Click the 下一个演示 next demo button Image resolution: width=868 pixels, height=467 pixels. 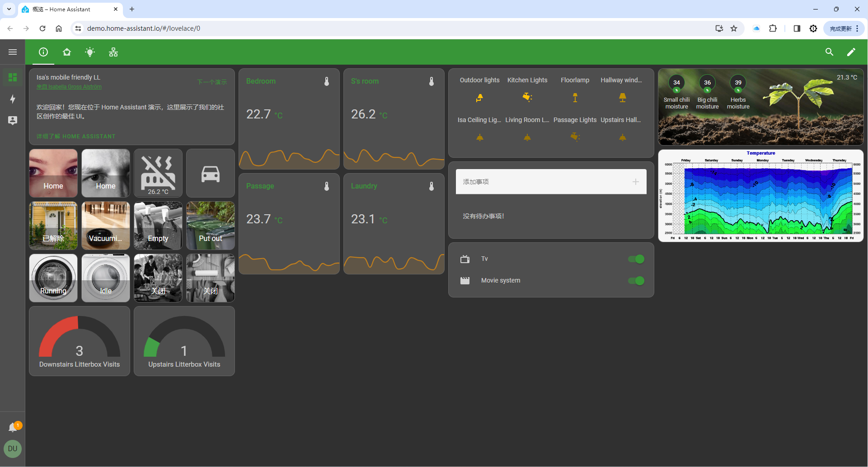[212, 82]
